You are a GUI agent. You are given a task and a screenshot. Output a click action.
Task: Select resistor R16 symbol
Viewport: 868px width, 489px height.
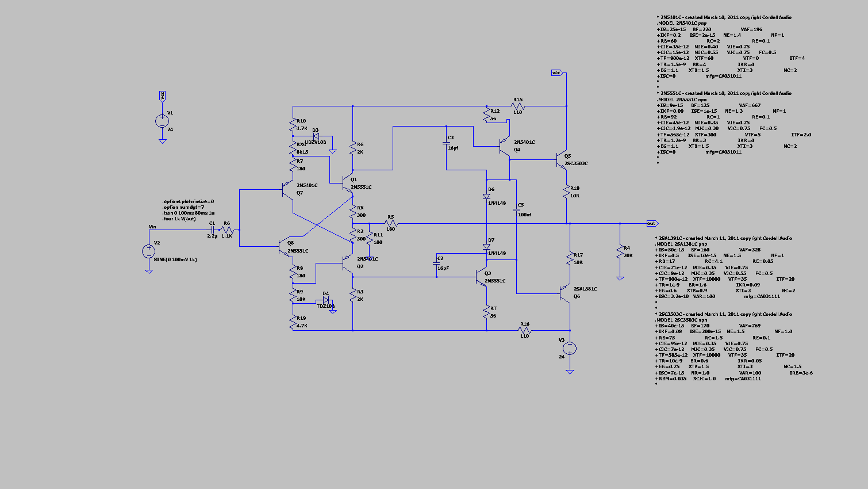[x=524, y=330]
